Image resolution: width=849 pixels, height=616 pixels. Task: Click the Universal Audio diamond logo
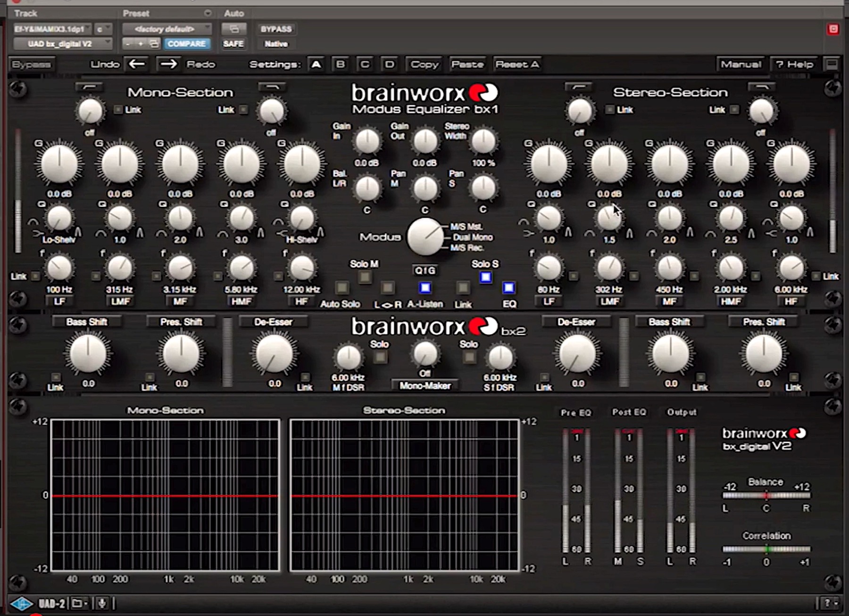[21, 604]
